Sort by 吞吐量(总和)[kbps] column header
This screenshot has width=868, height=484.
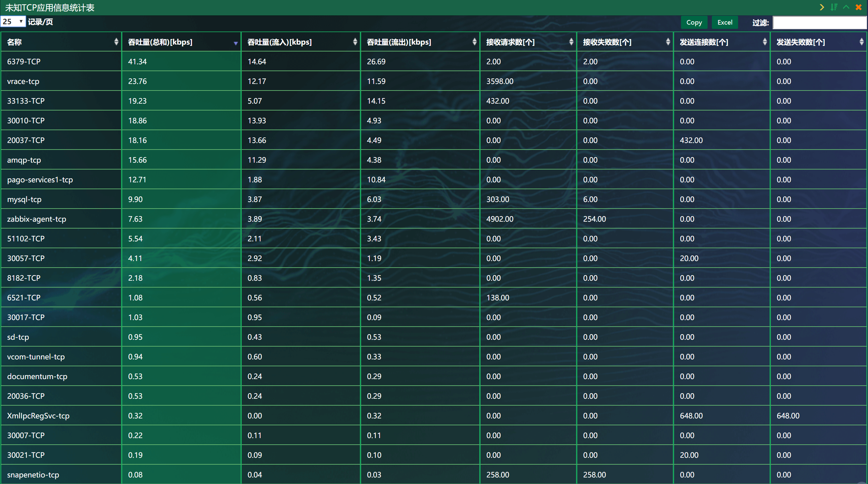(181, 42)
